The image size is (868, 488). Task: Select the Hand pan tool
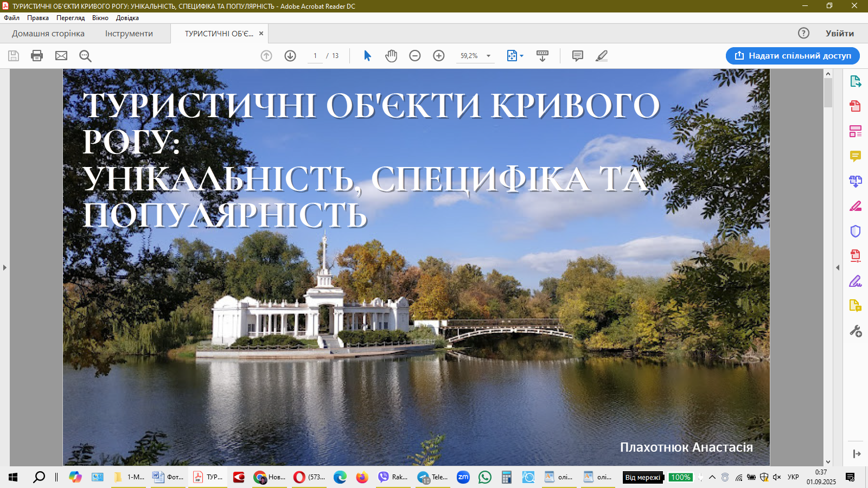tap(391, 56)
